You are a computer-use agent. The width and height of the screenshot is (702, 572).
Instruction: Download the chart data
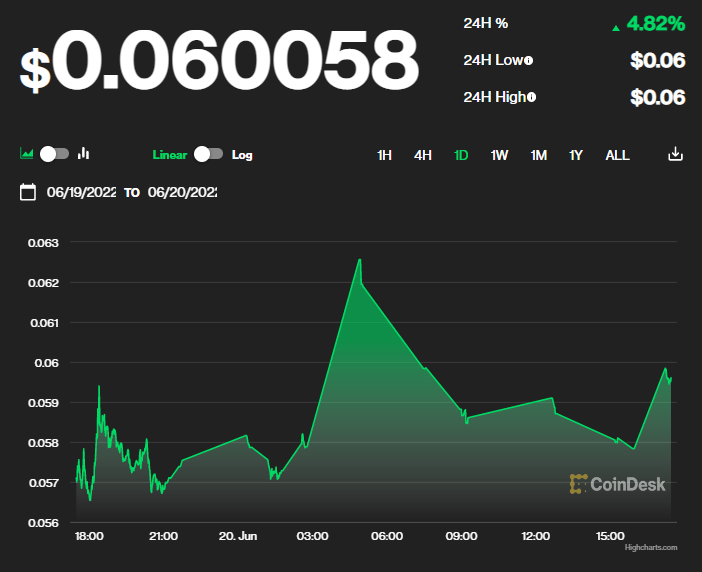point(675,154)
